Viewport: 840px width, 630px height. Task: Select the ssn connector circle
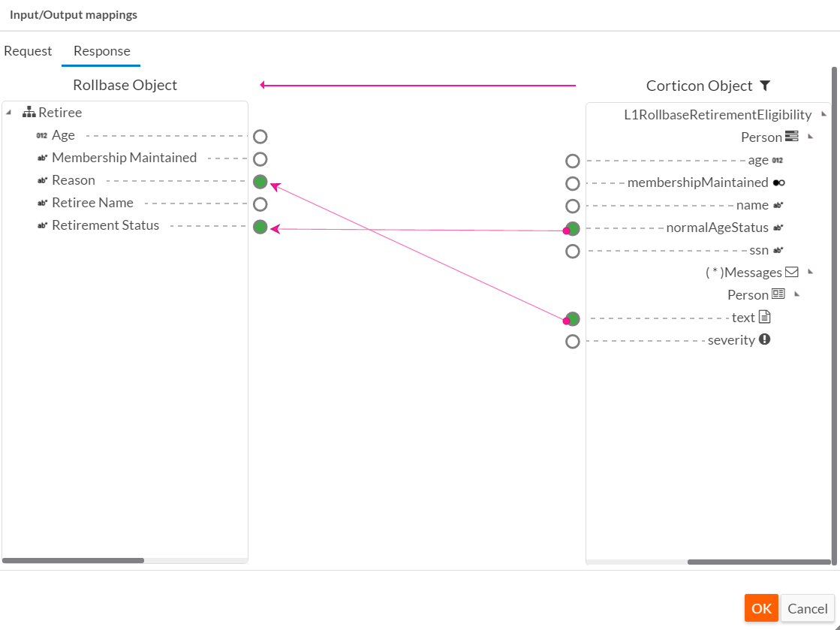[573, 252]
